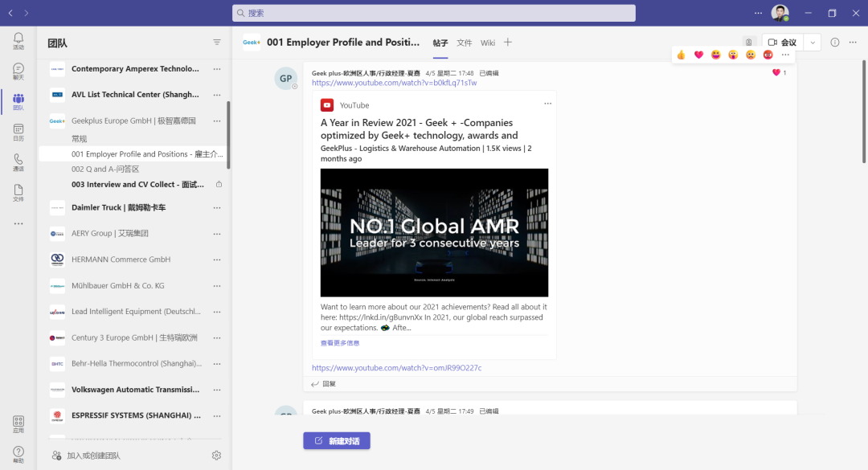Open YouTube link ending b0kfLq71sTw
This screenshot has width=868, height=470.
point(394,83)
